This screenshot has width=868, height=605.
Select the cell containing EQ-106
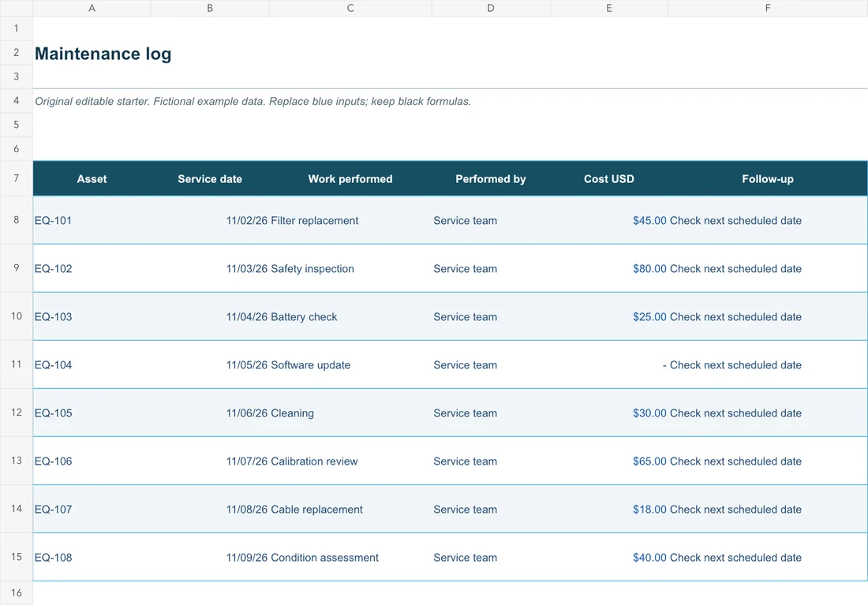click(x=92, y=461)
